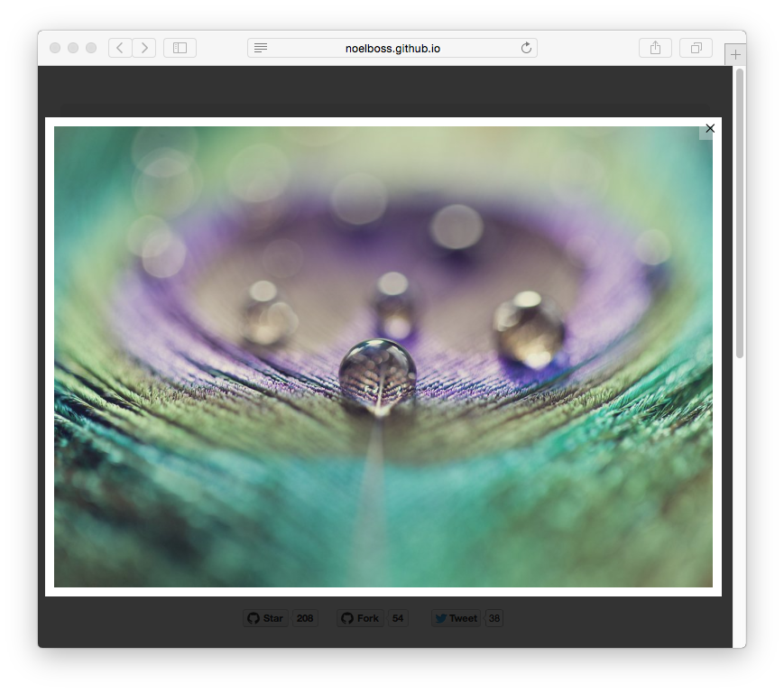The height and width of the screenshot is (693, 784).
Task: Click the noelboss.github.io address field
Action: click(x=392, y=48)
